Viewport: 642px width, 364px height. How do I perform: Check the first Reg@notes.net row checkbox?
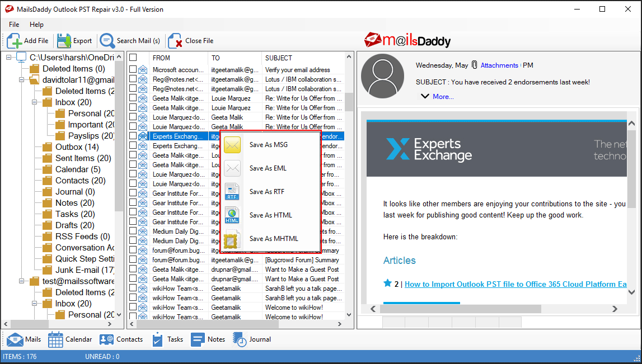pyautogui.click(x=133, y=79)
